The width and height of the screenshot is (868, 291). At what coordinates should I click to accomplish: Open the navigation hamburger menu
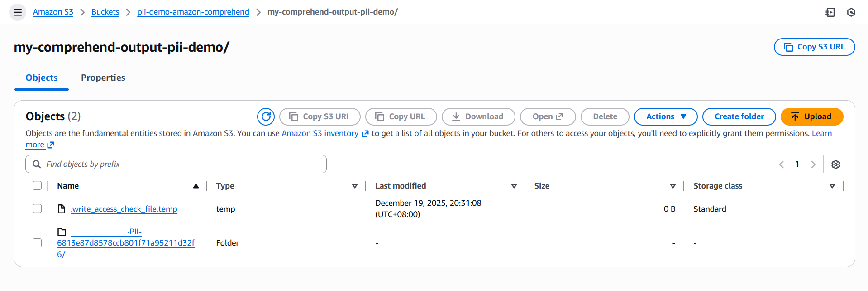[17, 12]
